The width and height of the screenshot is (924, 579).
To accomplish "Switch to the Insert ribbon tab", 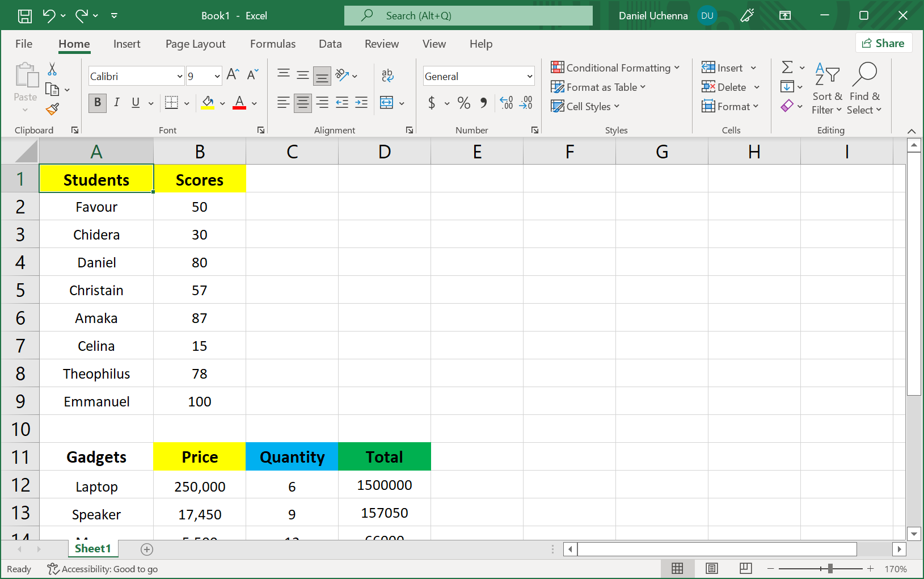I will (126, 44).
